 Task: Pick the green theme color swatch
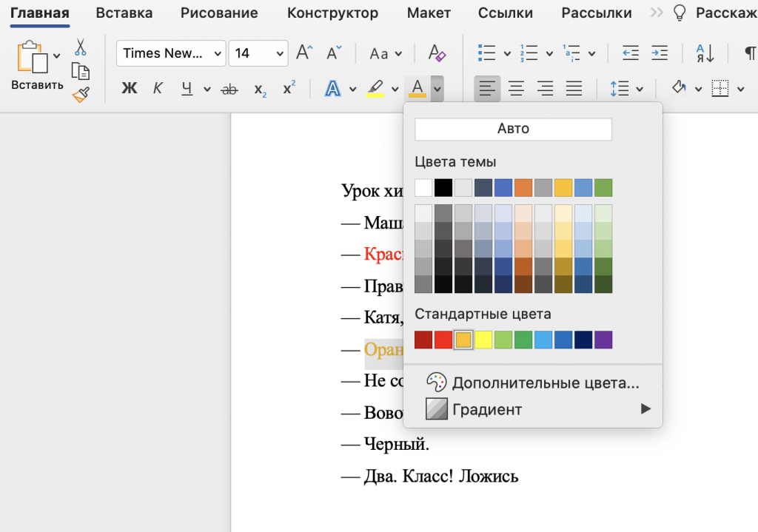point(603,187)
